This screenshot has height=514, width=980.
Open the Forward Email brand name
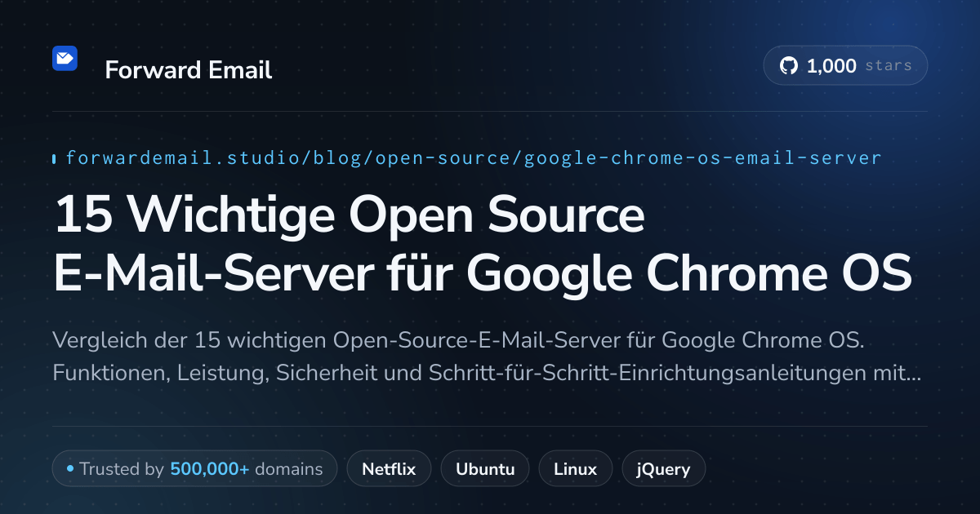tap(188, 70)
